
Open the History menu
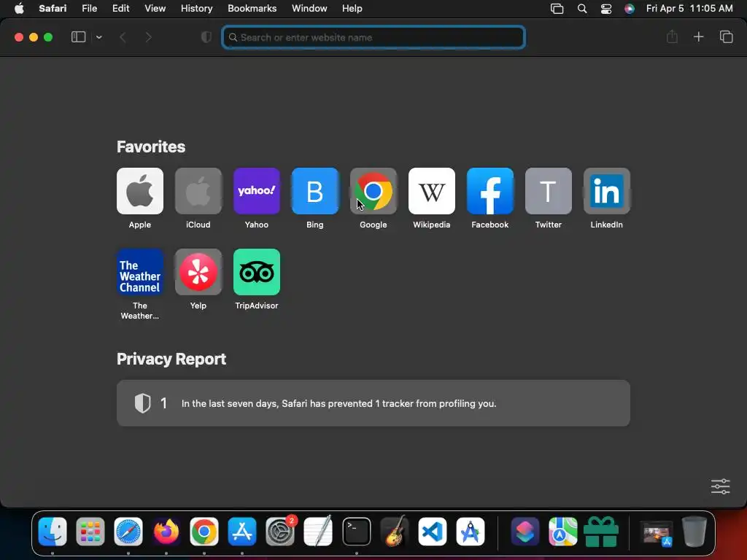(196, 9)
